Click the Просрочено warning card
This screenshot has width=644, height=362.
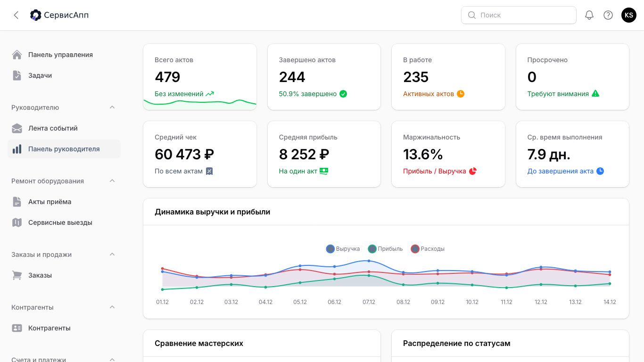(x=572, y=77)
